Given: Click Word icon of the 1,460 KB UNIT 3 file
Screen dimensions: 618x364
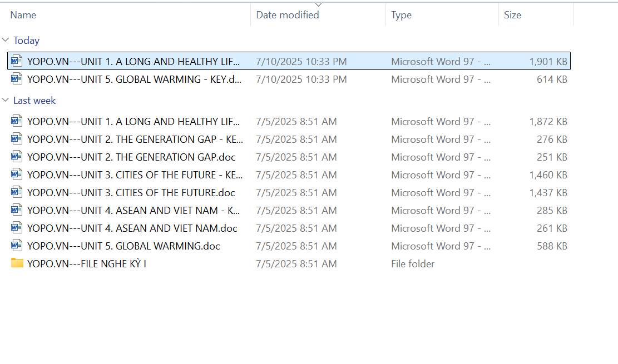Looking at the screenshot, I should click(17, 175).
